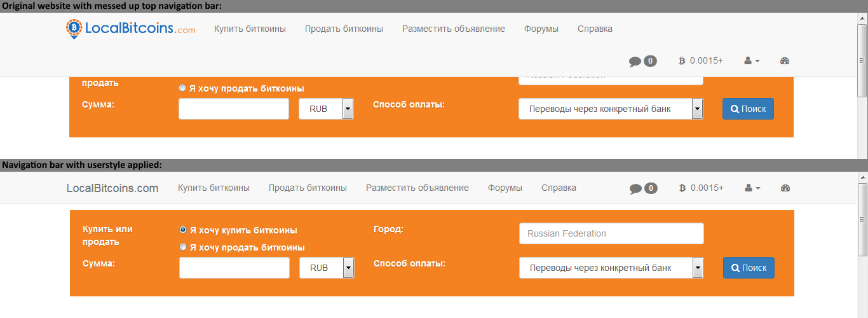Click Разместить объявление in original navigation bar
This screenshot has width=868, height=318.
[454, 29]
